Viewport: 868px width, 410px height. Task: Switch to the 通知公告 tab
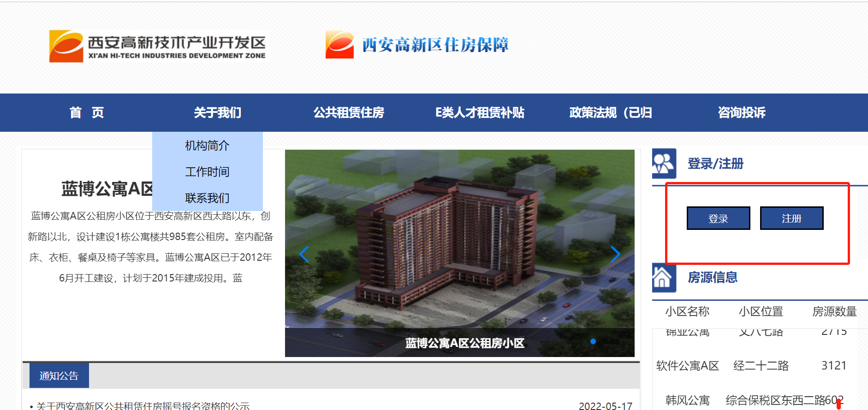tap(59, 375)
